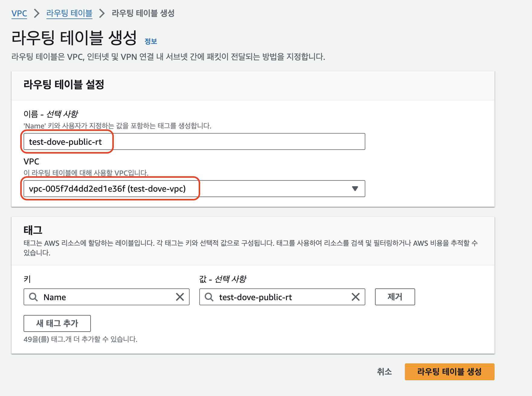Clear the test-dove-public-rt tag value
532x396 pixels.
(356, 297)
